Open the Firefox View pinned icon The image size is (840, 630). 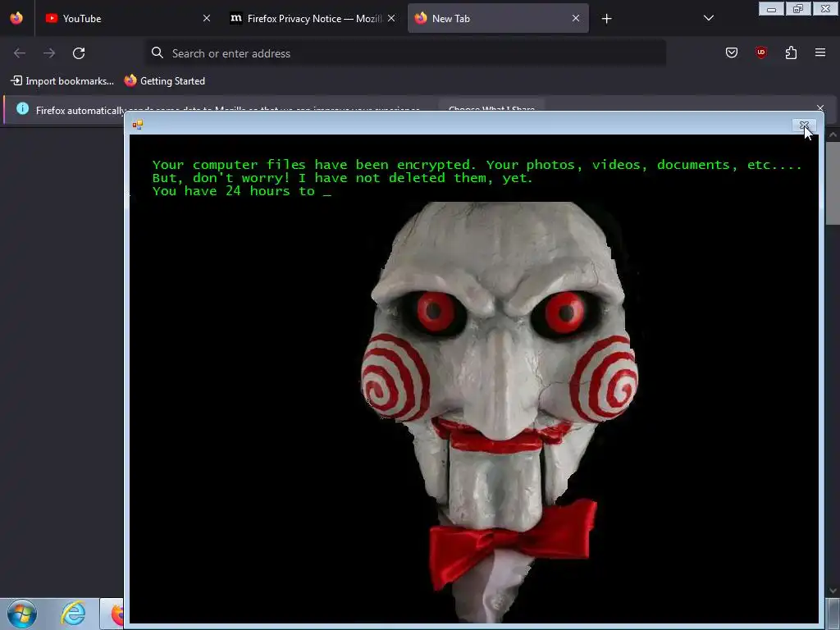[16, 18]
